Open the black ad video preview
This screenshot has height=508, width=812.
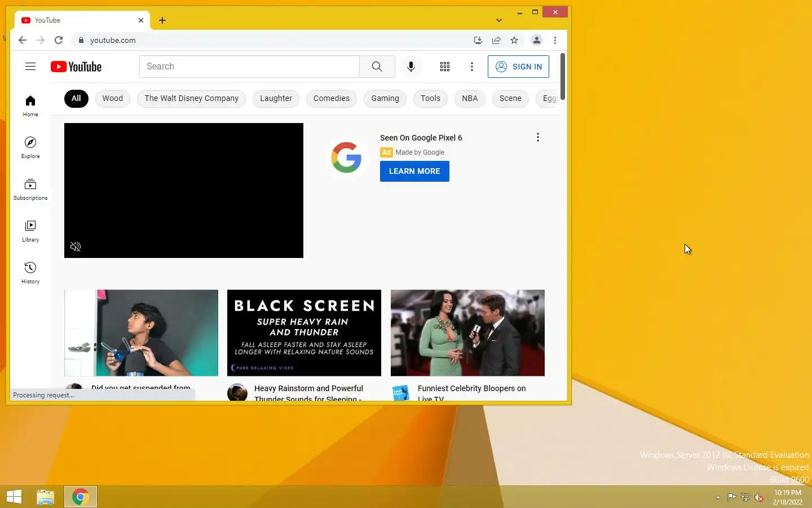[x=184, y=190]
